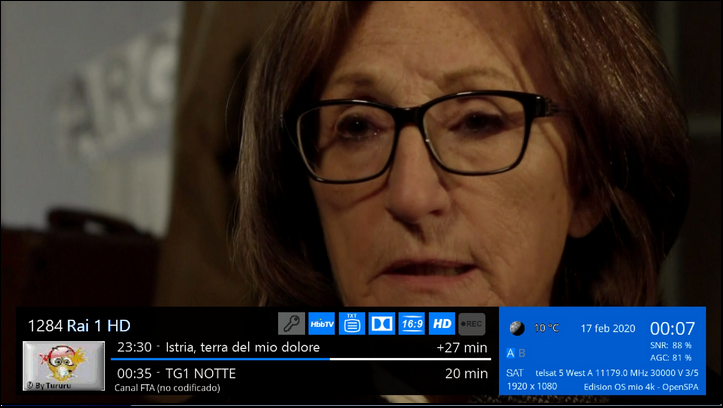Click the Edision OS mio 4k - OpenSPA text
Image resolution: width=723 pixels, height=408 pixels.
point(641,387)
